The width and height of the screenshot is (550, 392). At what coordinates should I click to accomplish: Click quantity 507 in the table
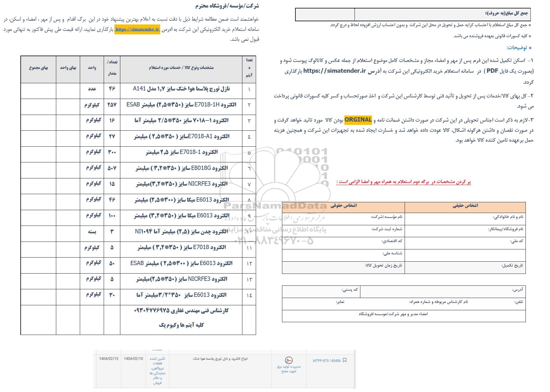click(x=112, y=168)
